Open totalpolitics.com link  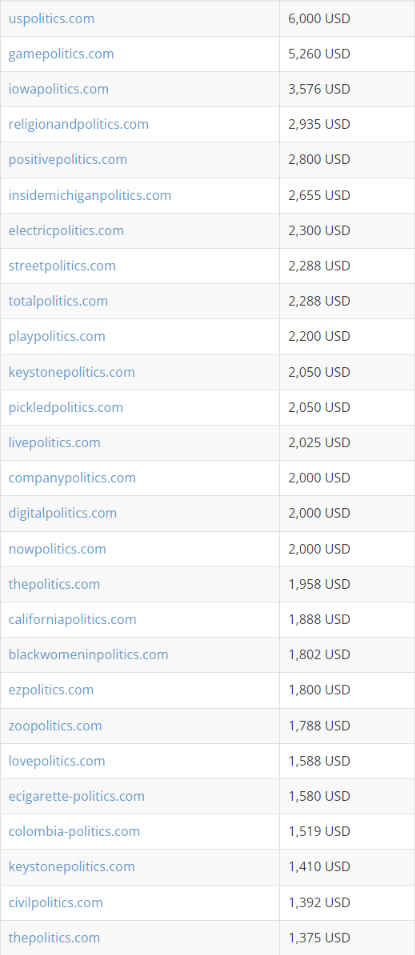pos(58,301)
